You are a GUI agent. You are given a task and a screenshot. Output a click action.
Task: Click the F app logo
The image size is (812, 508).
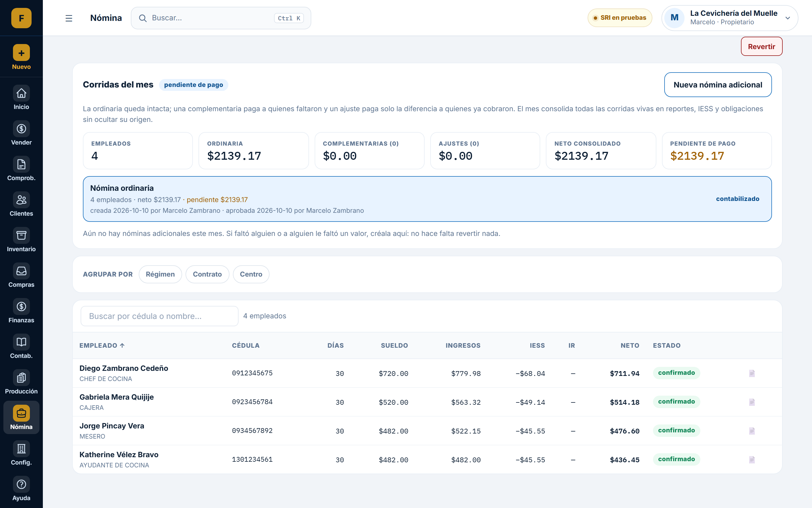pyautogui.click(x=21, y=18)
